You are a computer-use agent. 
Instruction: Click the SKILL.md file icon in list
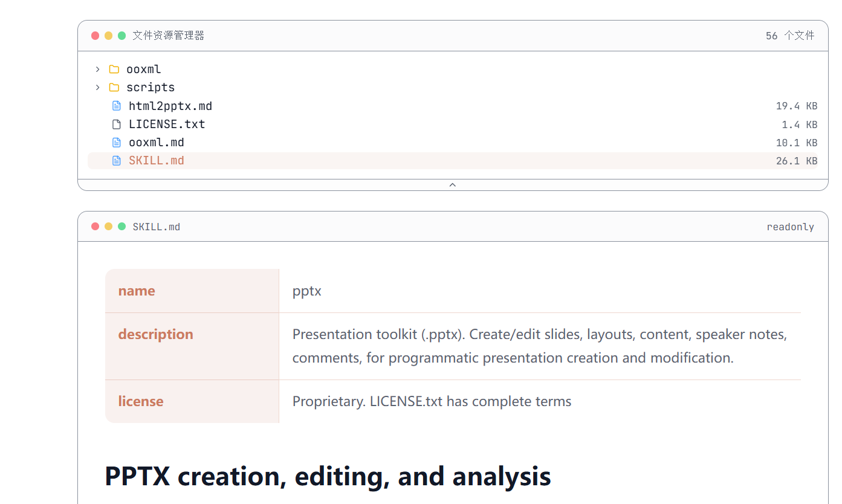pos(117,161)
